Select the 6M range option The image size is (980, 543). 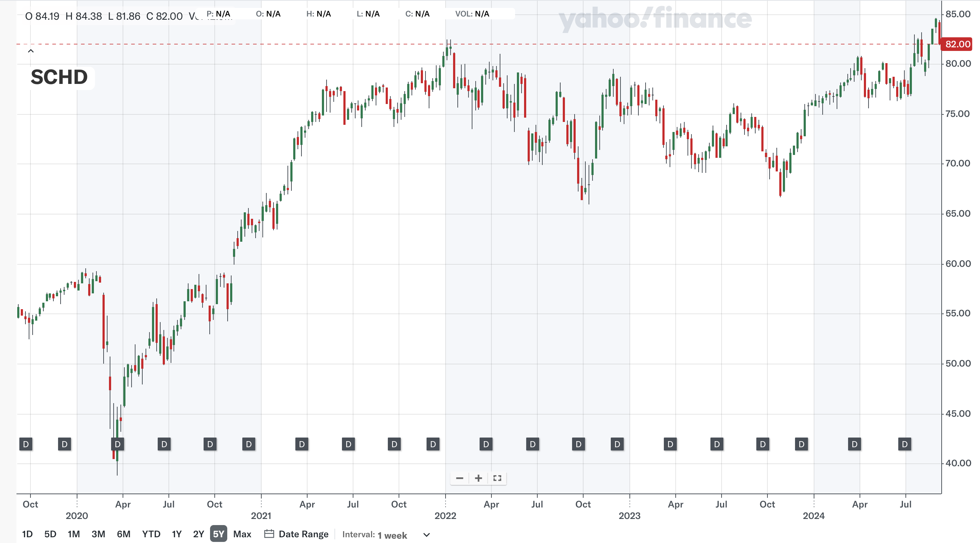[124, 534]
